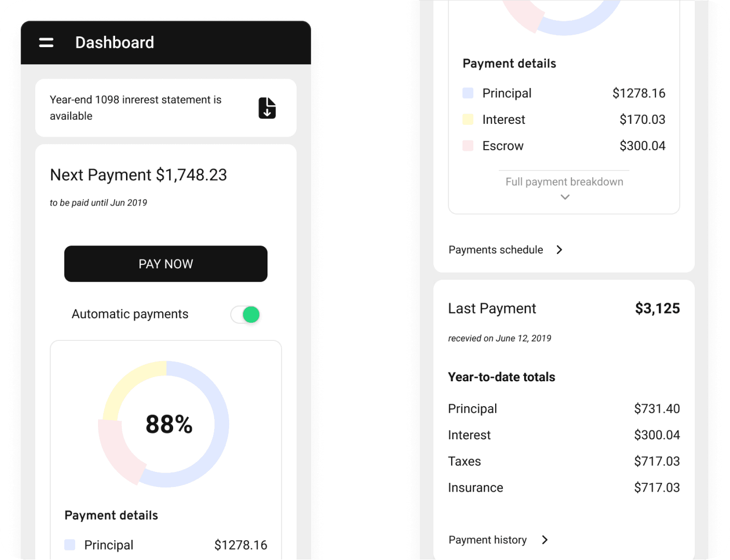Click the Insurance row label
Screen dimensions: 730x560
pyautogui.click(x=475, y=488)
